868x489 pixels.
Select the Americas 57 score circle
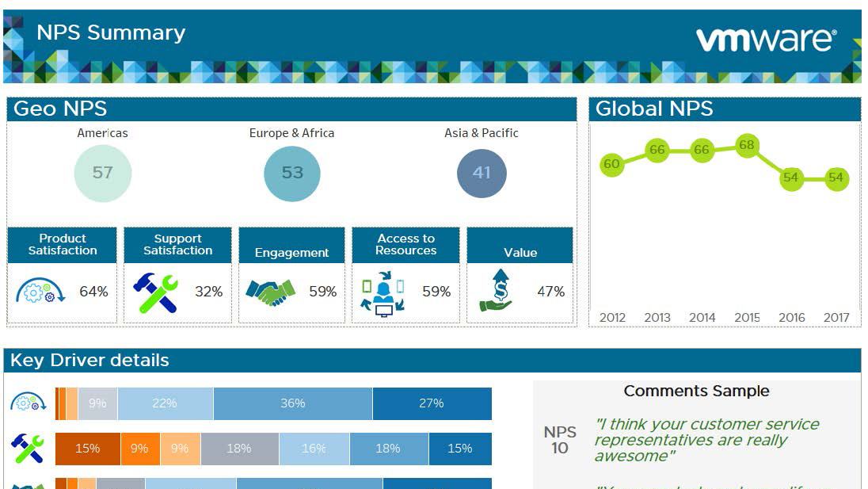tap(102, 173)
